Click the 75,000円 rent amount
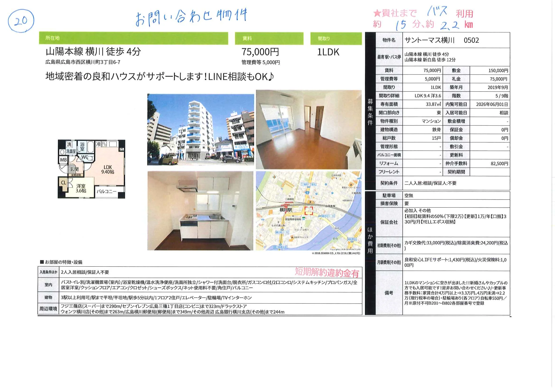This screenshot has width=555, height=392. click(x=260, y=52)
